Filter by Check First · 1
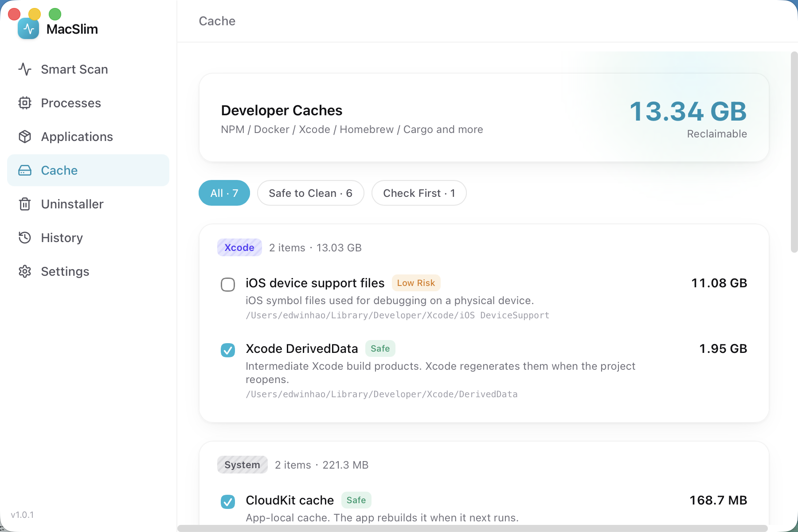Image resolution: width=798 pixels, height=532 pixels. tap(419, 193)
